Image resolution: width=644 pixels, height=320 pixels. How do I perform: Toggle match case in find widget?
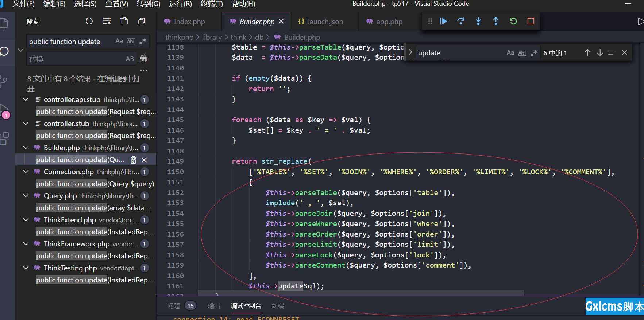coord(510,52)
